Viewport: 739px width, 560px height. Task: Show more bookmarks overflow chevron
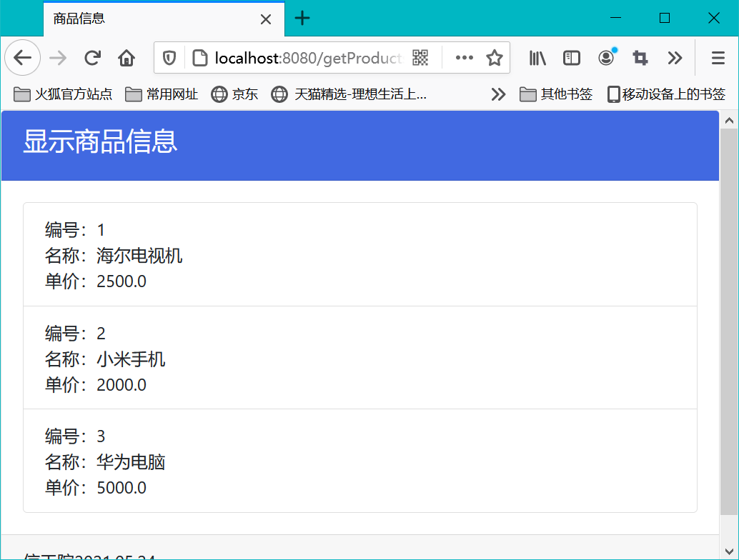pyautogui.click(x=498, y=94)
